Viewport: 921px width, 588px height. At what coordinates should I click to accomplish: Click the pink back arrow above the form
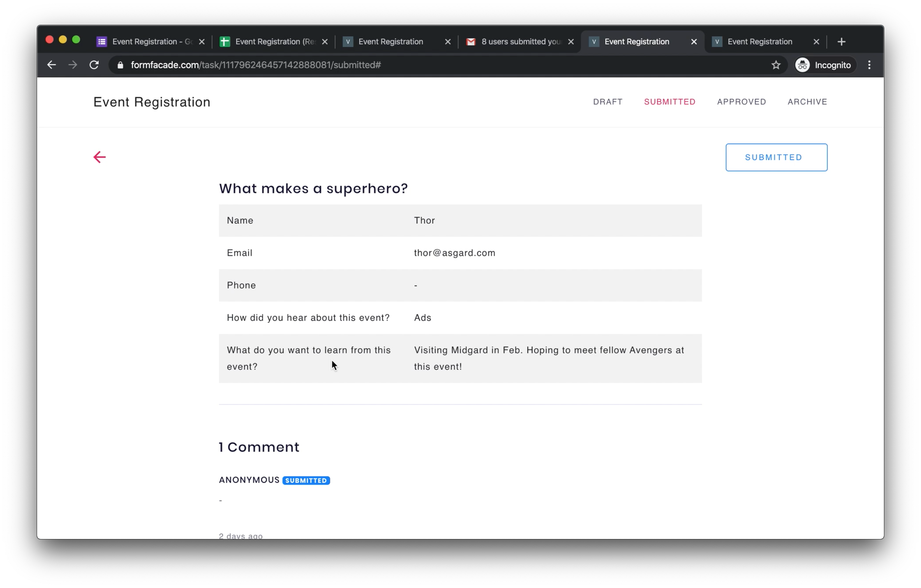pos(100,157)
